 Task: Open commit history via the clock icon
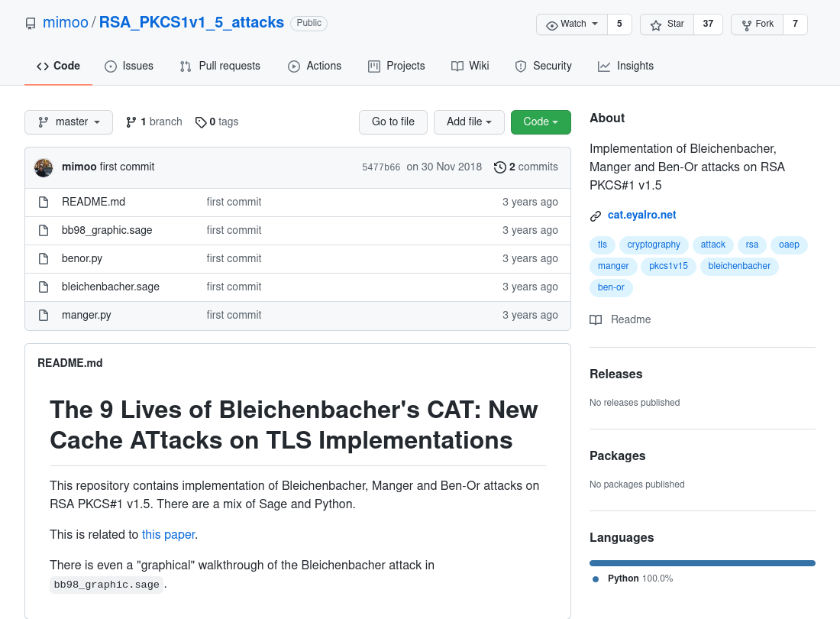point(500,167)
